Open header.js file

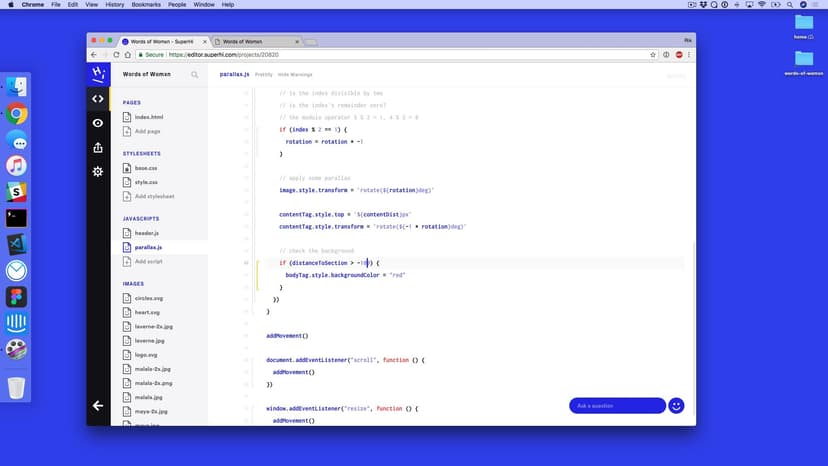(x=146, y=232)
